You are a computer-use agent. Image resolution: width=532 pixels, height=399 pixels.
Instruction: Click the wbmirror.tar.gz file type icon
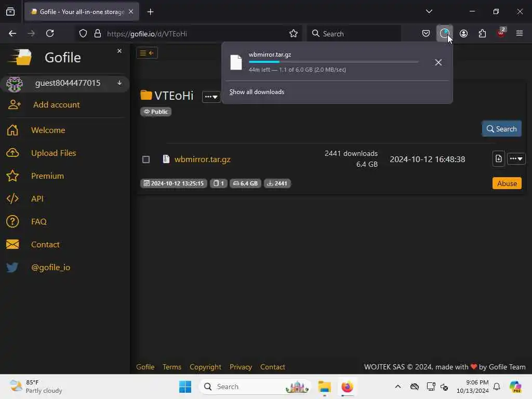[x=166, y=159]
